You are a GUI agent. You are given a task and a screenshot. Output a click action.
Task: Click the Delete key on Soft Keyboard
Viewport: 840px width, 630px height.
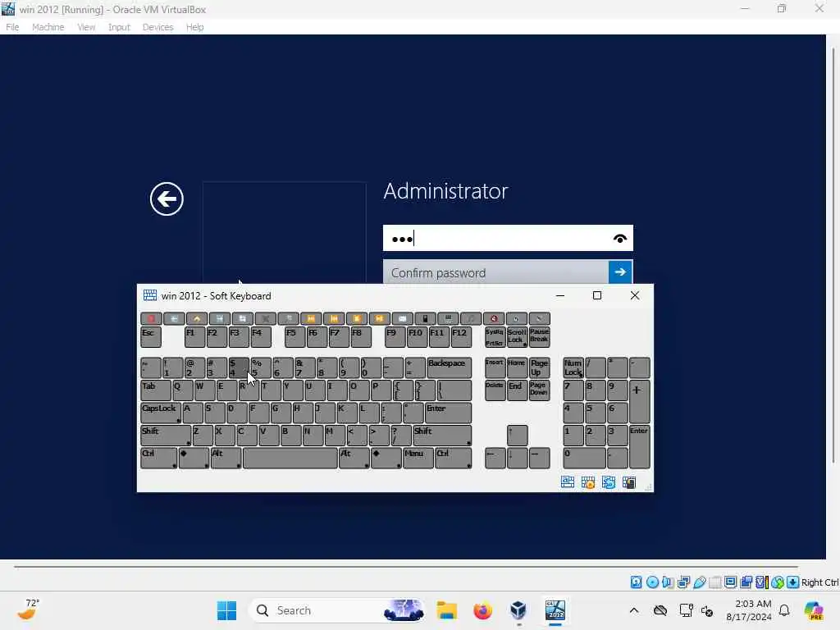[x=495, y=390]
